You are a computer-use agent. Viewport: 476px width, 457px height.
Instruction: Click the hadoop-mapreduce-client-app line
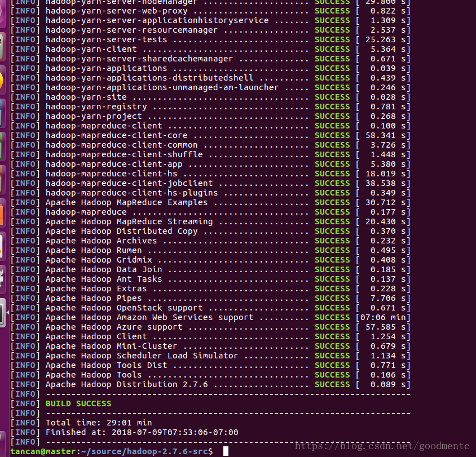(210, 165)
